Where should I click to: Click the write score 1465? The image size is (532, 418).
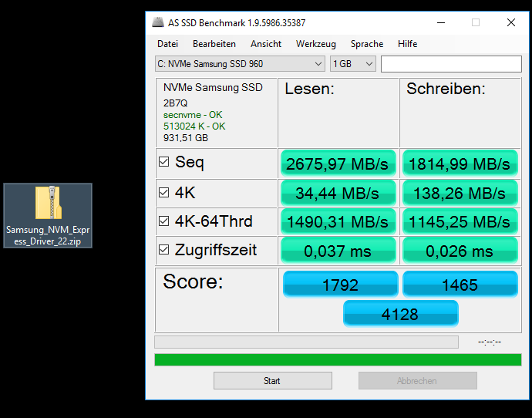click(x=460, y=285)
